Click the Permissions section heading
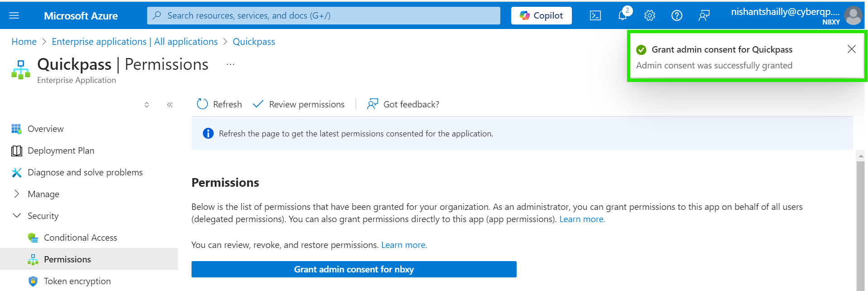The height and width of the screenshot is (291, 868). 225,183
